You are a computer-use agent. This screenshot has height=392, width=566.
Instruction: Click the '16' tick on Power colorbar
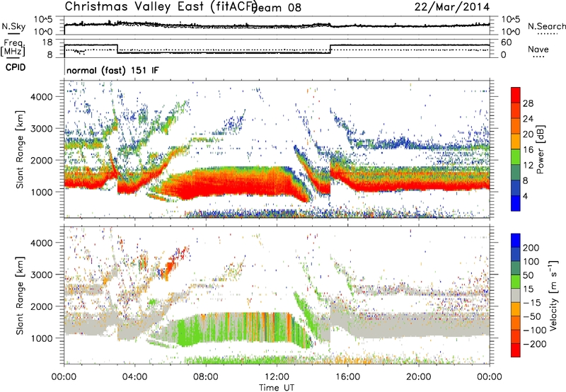(528, 149)
